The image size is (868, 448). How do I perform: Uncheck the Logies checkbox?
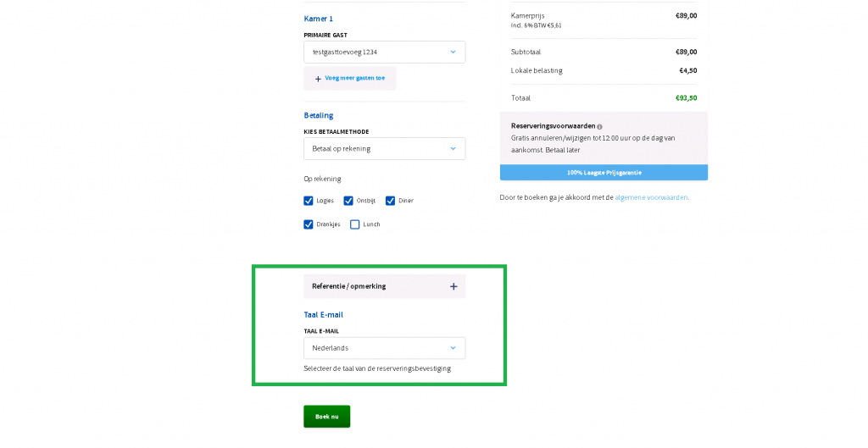tap(309, 201)
